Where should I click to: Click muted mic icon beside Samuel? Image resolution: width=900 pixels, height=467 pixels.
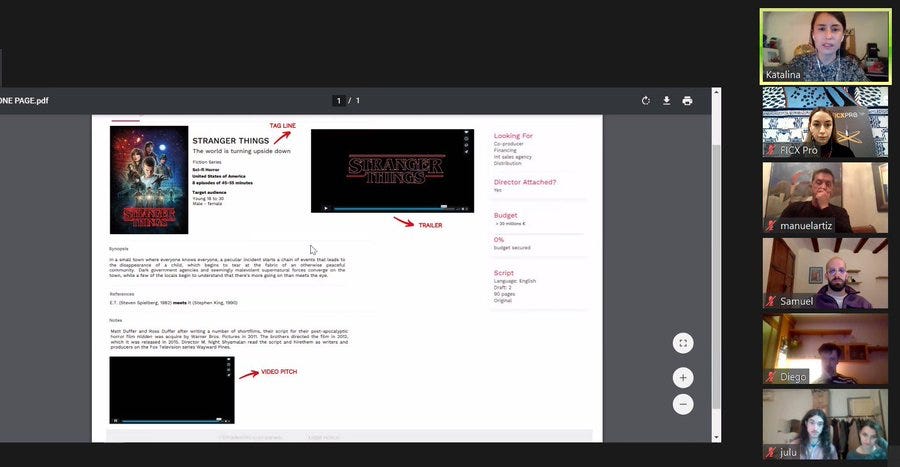tap(771, 301)
